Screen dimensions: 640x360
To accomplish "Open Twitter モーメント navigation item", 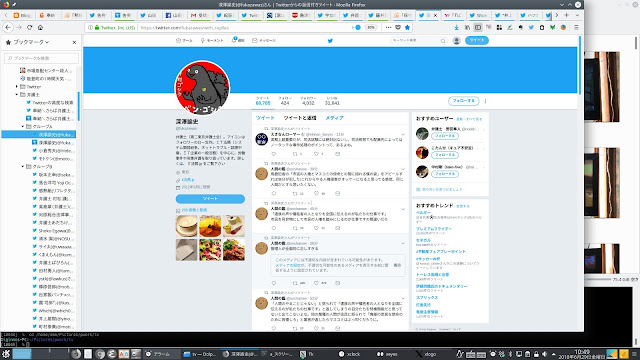I will [x=212, y=40].
